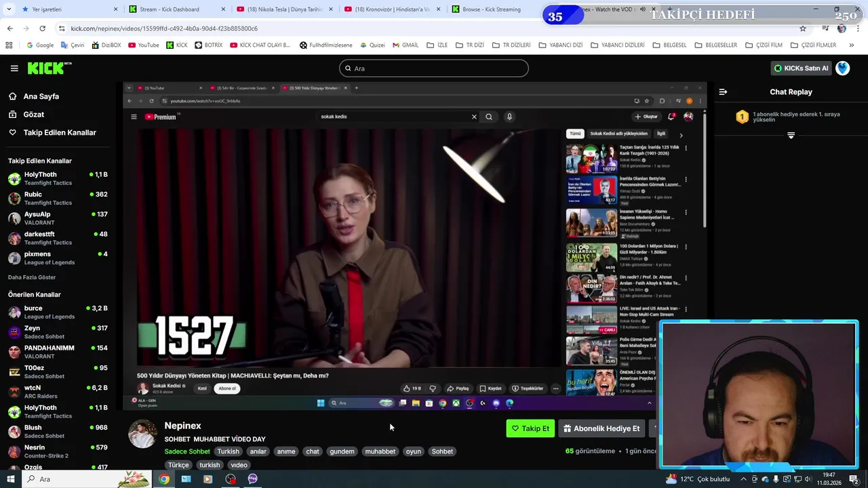Open the DiziBOX bookmark
This screenshot has width=868, height=488.
click(x=105, y=45)
